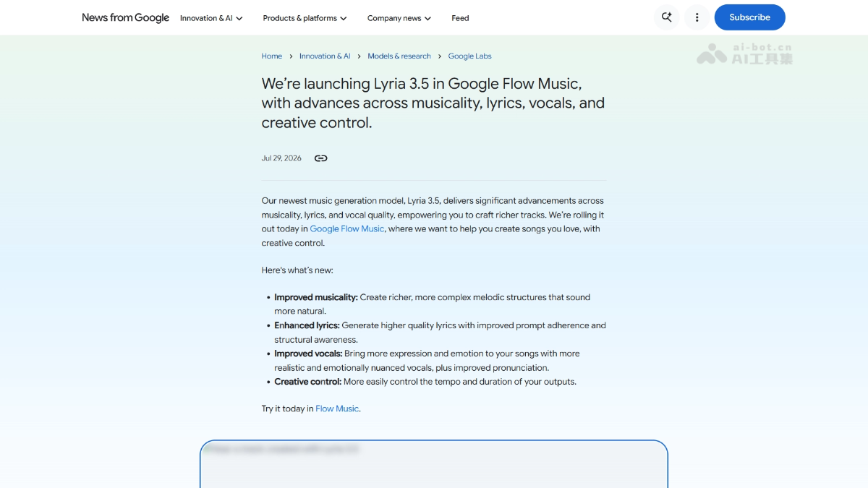Go to Home breadcrumb
The image size is (868, 488).
pos(272,56)
